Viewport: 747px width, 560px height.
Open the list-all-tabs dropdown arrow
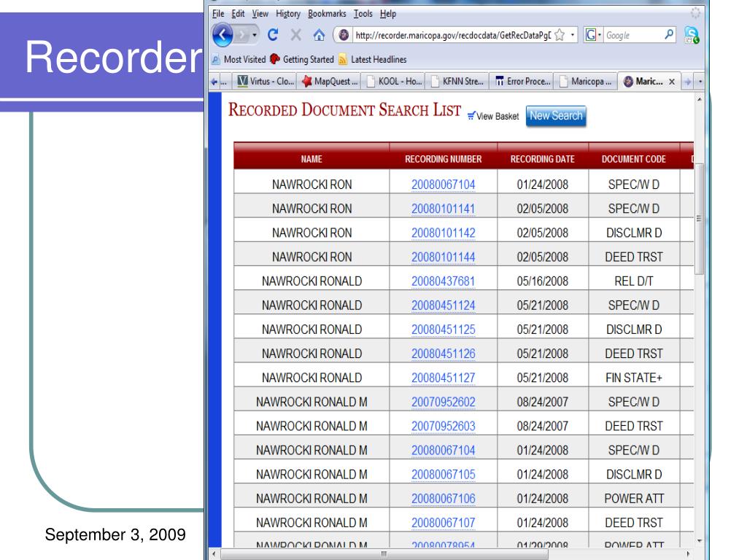click(701, 80)
